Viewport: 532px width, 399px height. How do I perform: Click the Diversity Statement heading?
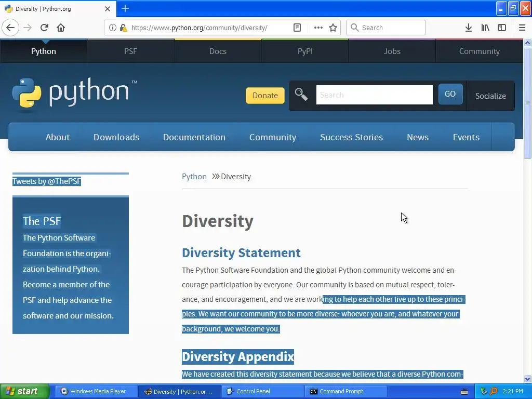(x=241, y=253)
